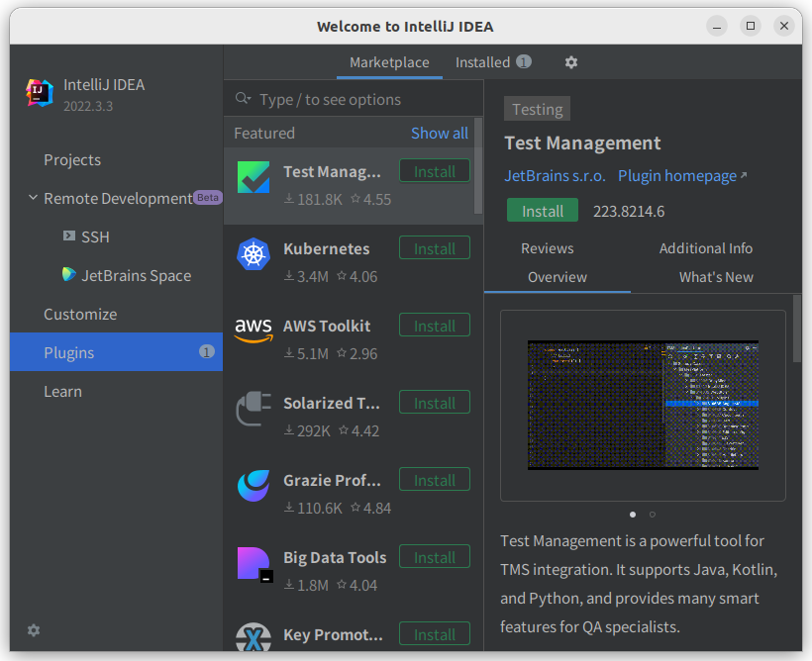Install the Kubernetes plugin
This screenshot has height=661, width=812.
(435, 248)
